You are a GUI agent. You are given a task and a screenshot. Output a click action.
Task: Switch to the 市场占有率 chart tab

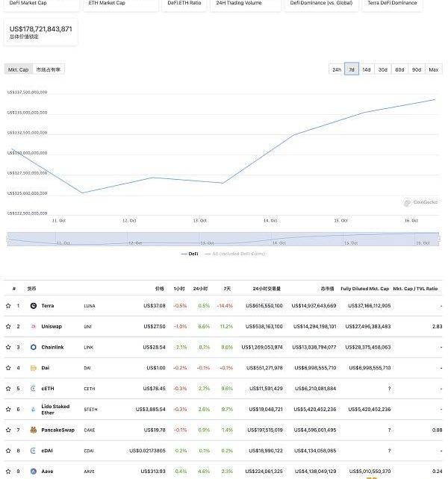coord(49,69)
